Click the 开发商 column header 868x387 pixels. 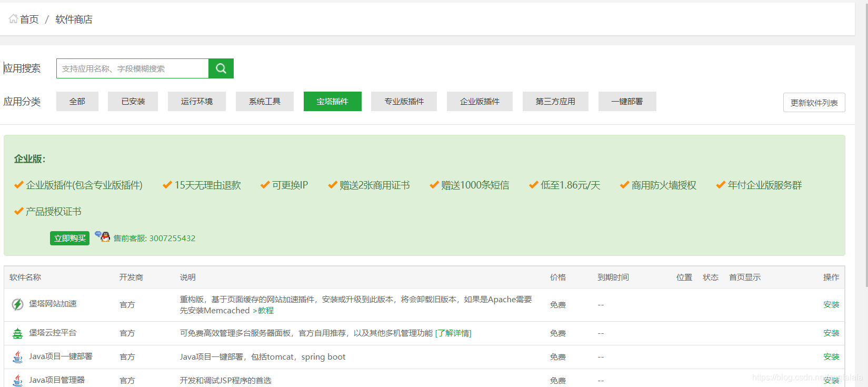(x=131, y=277)
